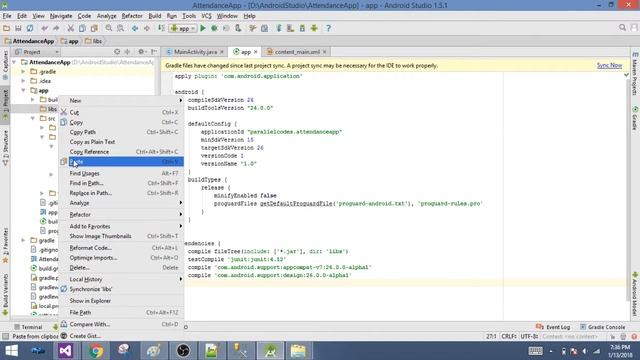Image resolution: width=640 pixels, height=360 pixels.
Task: Open the VCS menu
Action: pyautogui.click(x=207, y=16)
